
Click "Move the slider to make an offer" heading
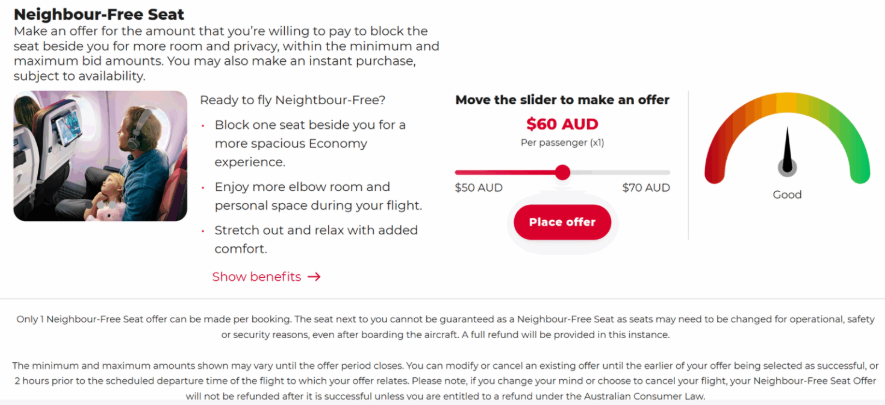tap(562, 100)
